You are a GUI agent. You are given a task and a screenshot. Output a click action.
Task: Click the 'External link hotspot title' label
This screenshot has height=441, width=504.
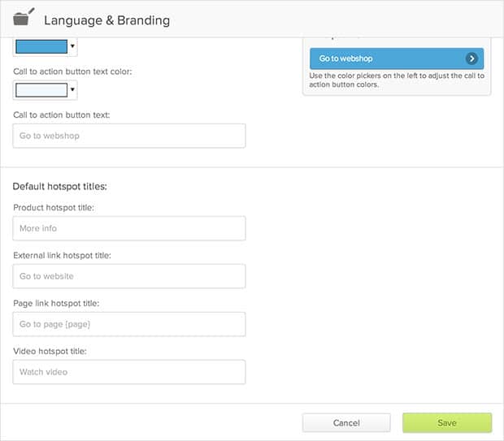coord(62,256)
